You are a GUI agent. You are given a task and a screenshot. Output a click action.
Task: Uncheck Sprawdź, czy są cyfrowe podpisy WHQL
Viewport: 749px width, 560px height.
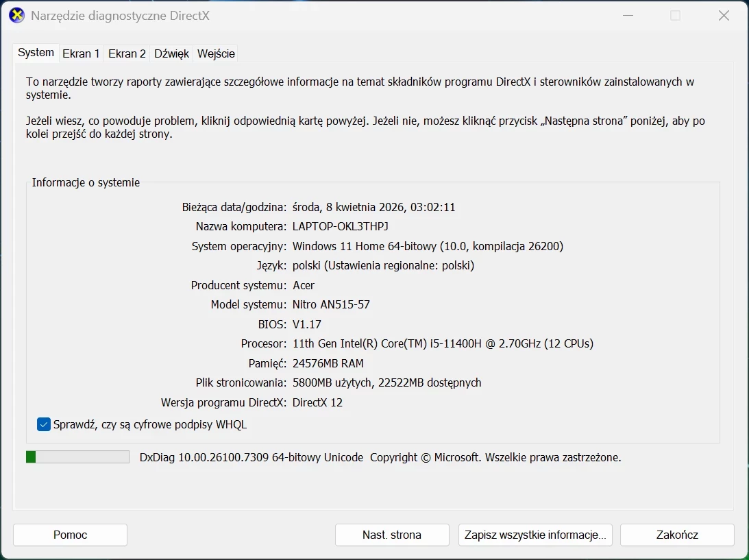43,424
